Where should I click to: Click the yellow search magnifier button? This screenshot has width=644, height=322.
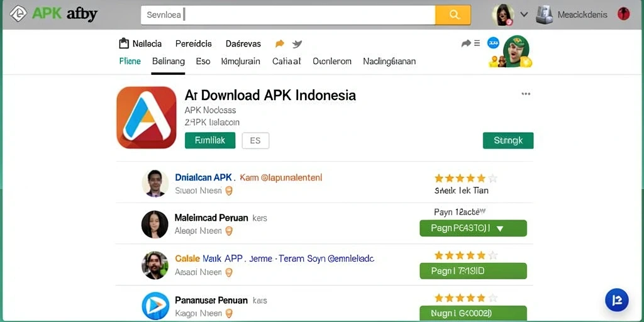(x=453, y=15)
